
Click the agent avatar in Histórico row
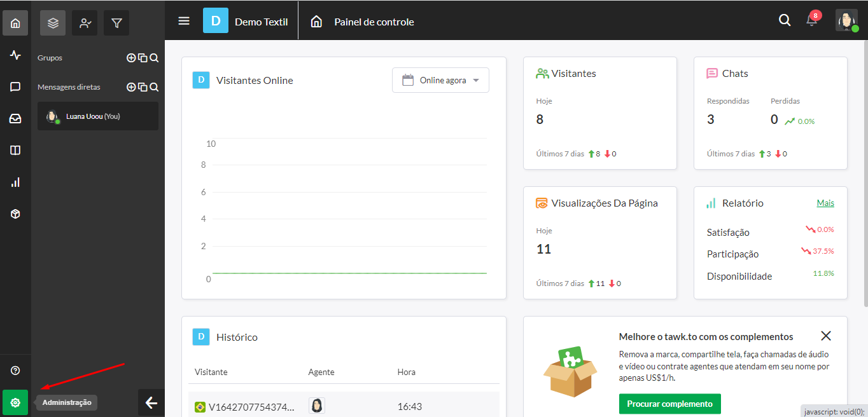tap(317, 406)
